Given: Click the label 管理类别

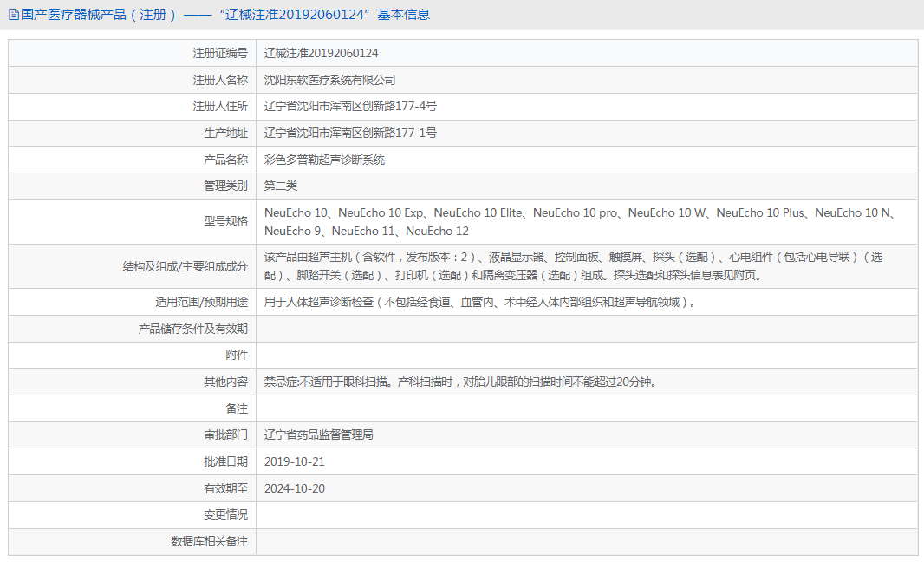Looking at the screenshot, I should coord(225,186).
